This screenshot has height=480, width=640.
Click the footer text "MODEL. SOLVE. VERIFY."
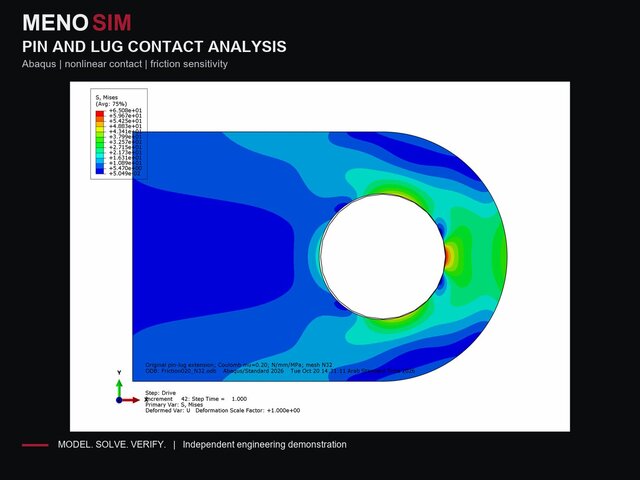(x=112, y=444)
